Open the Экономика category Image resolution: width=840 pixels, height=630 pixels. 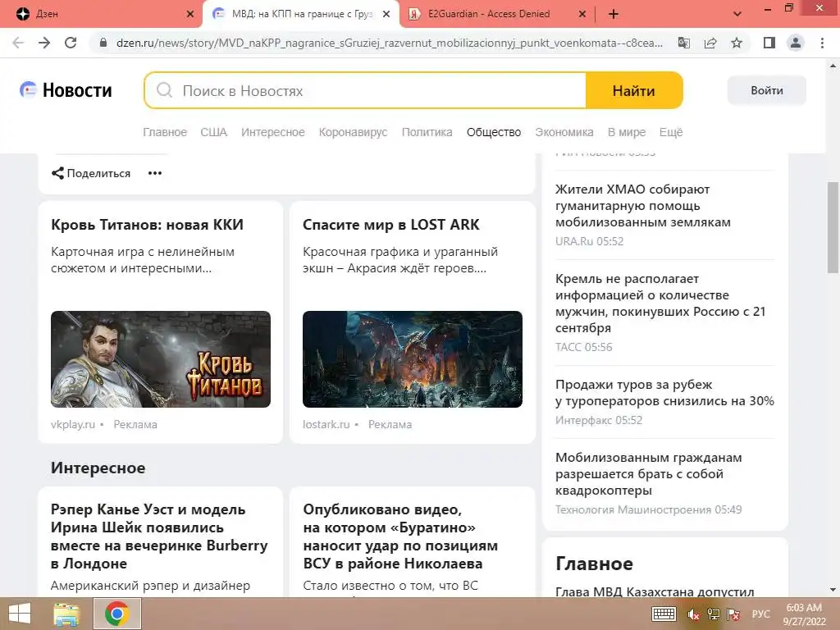564,132
